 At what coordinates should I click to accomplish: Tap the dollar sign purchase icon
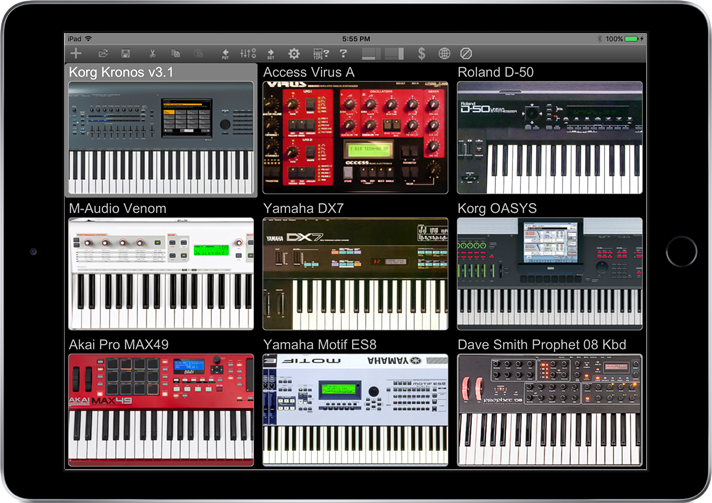[421, 53]
